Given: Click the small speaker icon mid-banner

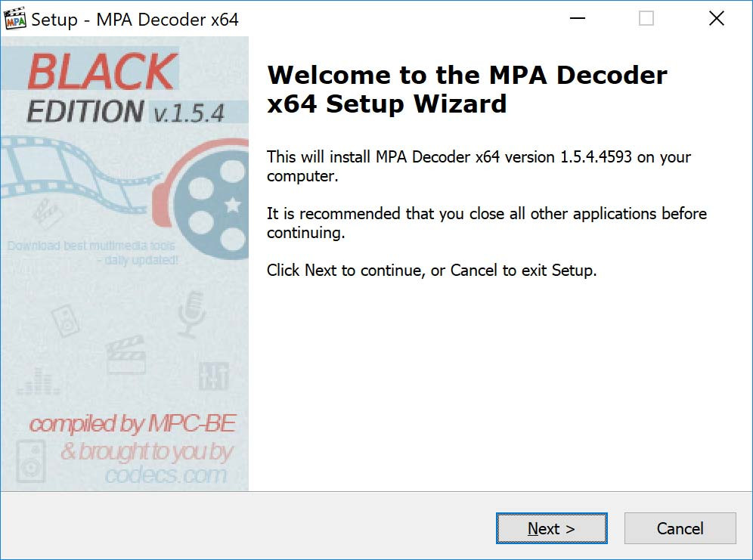Looking at the screenshot, I should click(66, 321).
